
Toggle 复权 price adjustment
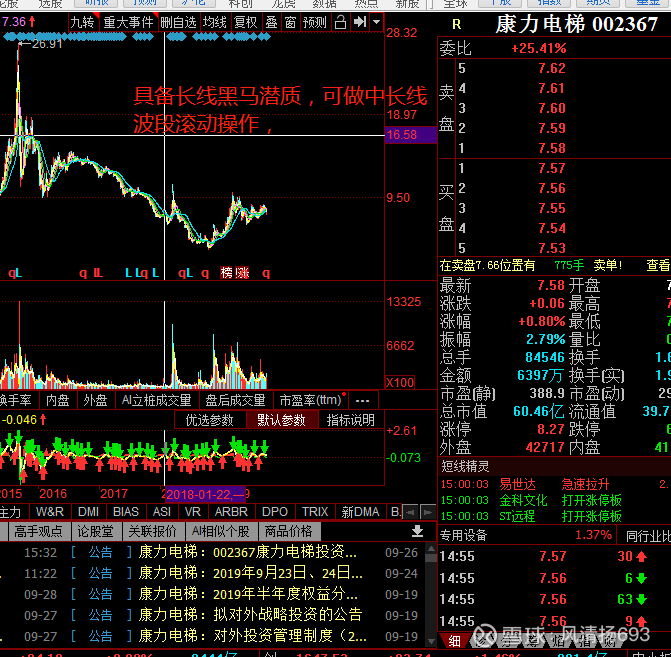click(245, 22)
